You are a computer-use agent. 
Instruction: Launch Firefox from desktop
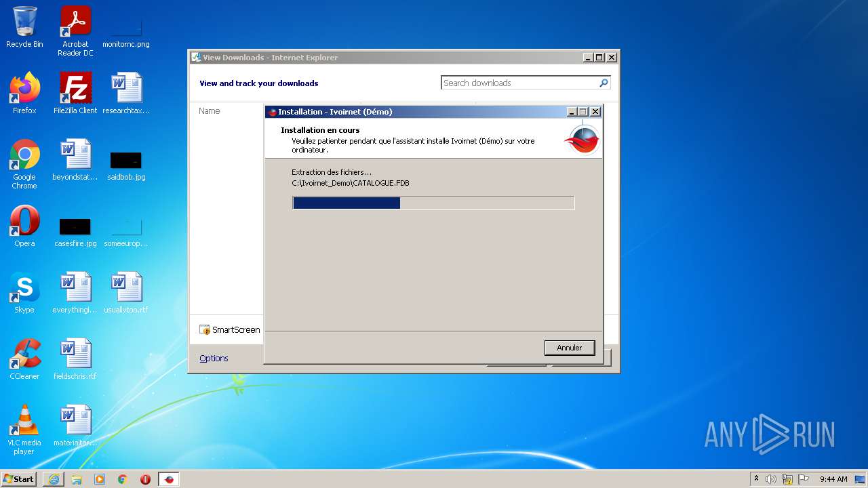tap(24, 94)
